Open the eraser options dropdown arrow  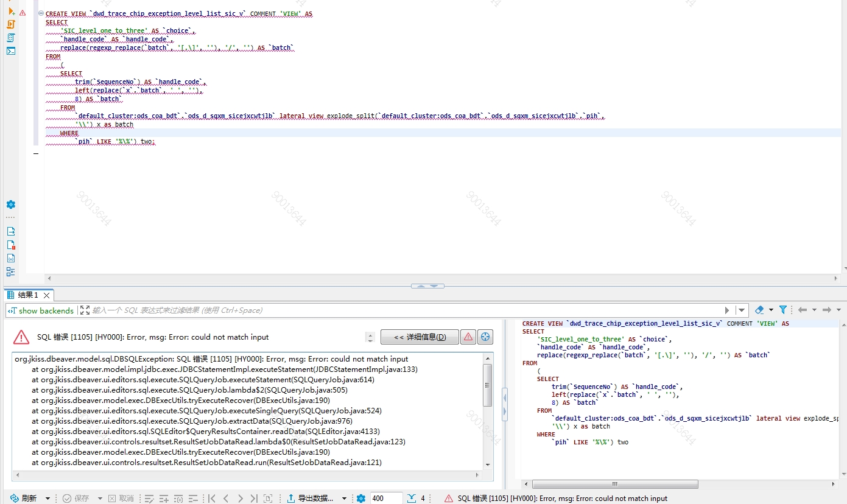[x=771, y=310]
